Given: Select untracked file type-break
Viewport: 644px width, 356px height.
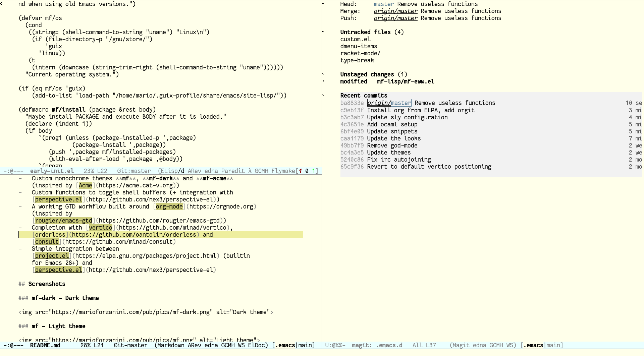Looking at the screenshot, I should 357,60.
